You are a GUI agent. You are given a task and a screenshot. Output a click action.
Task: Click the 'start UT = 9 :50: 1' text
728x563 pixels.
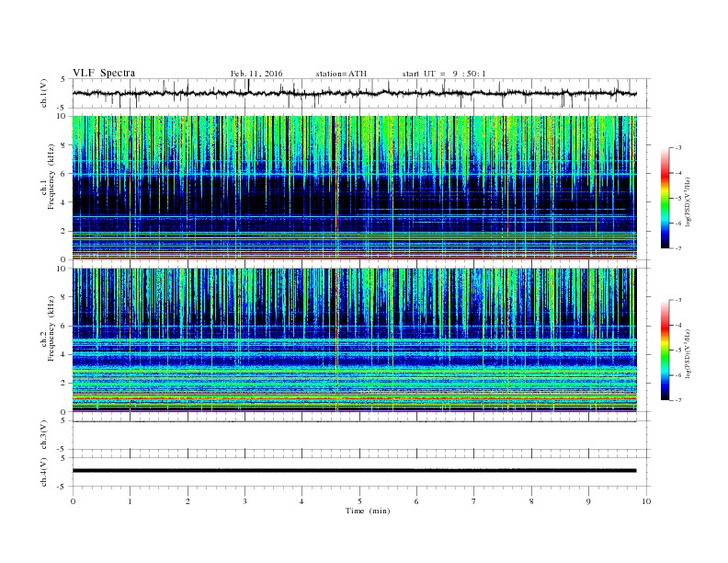[444, 74]
